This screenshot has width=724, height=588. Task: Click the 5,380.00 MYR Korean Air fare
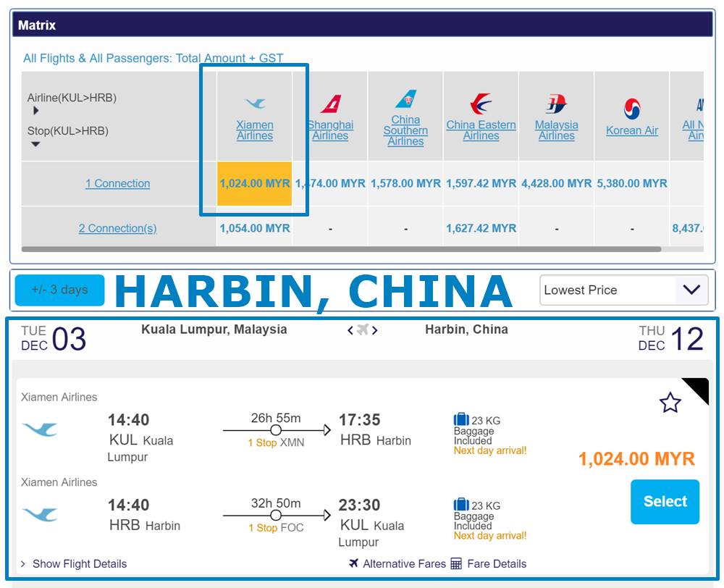pos(632,183)
